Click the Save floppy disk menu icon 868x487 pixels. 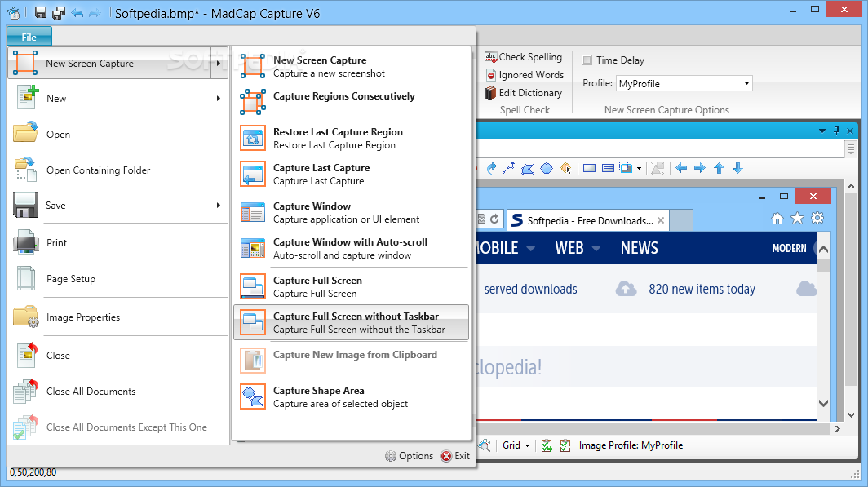[25, 205]
